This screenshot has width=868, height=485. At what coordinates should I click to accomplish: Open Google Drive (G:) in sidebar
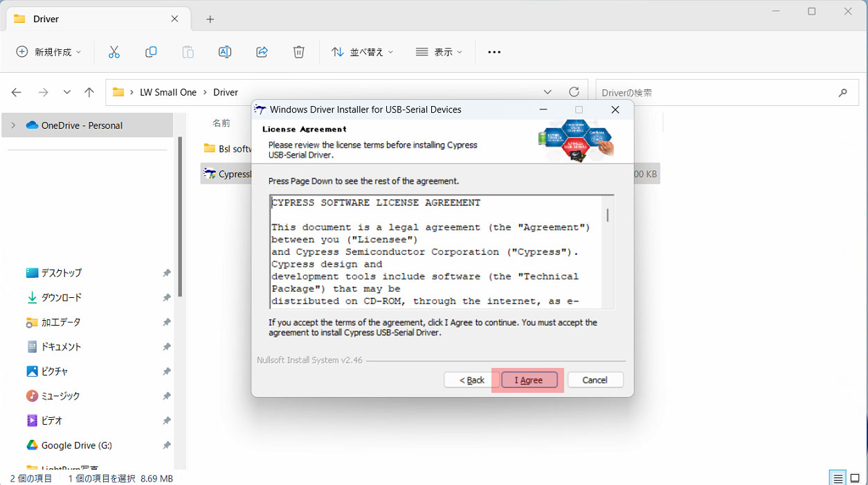point(76,446)
